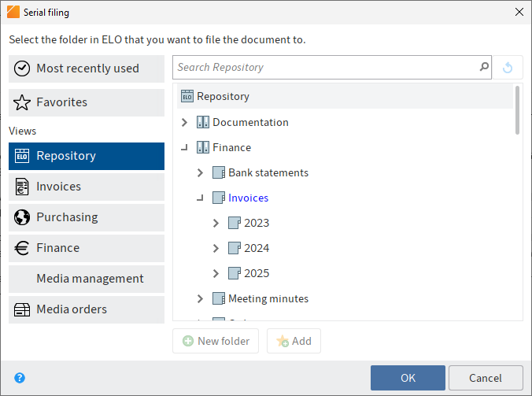Click the 2025 folder icon

[x=235, y=273]
